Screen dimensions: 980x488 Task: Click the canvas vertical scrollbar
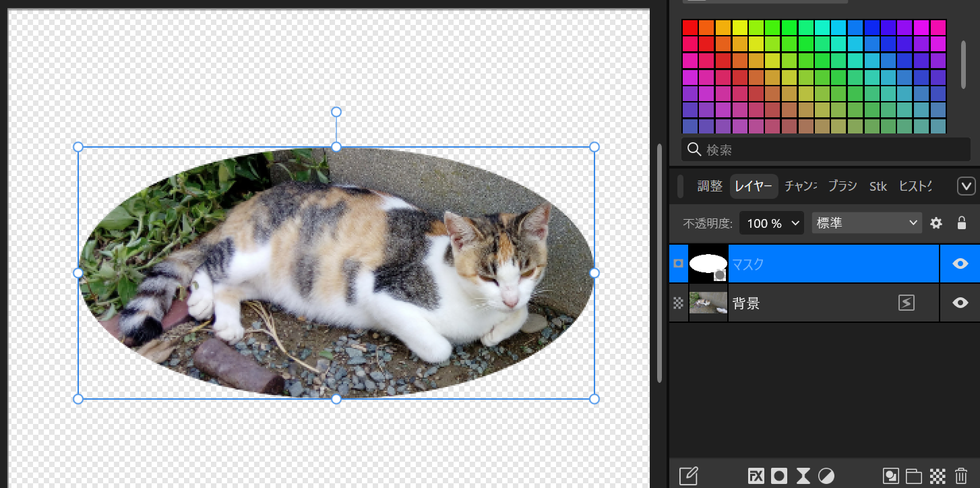(660, 263)
